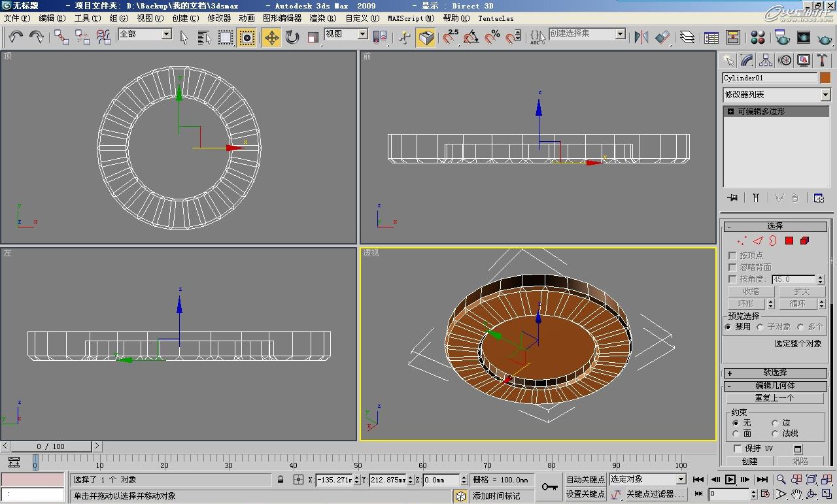The image size is (837, 504).
Task: Click the Mirror tool icon
Action: [641, 37]
